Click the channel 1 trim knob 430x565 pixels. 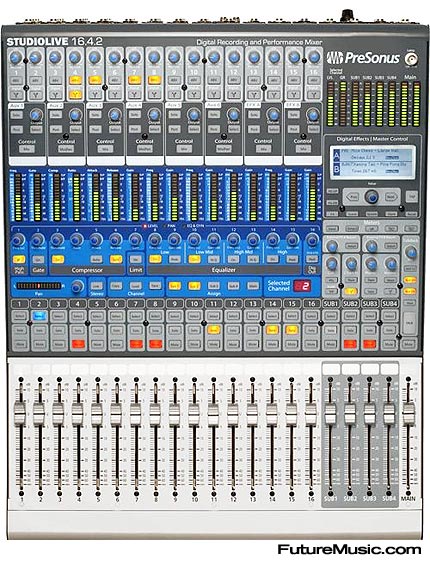pyautogui.click(x=15, y=57)
